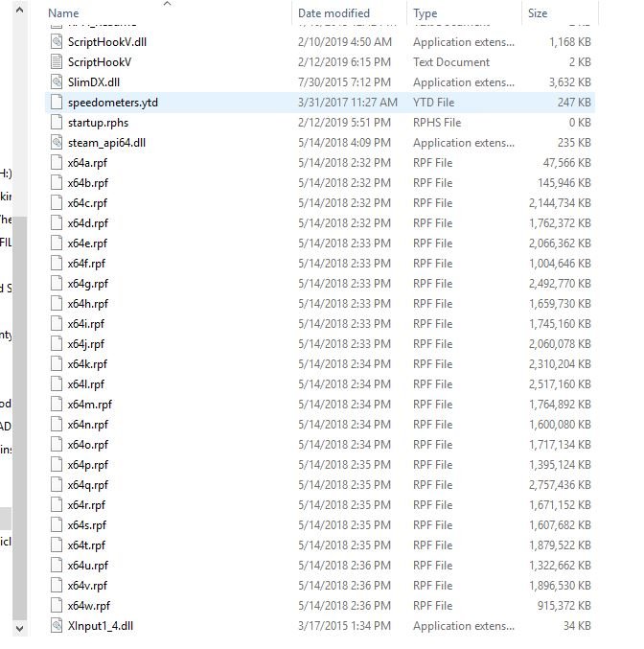
Task: Click the size 2,757,436 KB cell
Action: coord(560,485)
